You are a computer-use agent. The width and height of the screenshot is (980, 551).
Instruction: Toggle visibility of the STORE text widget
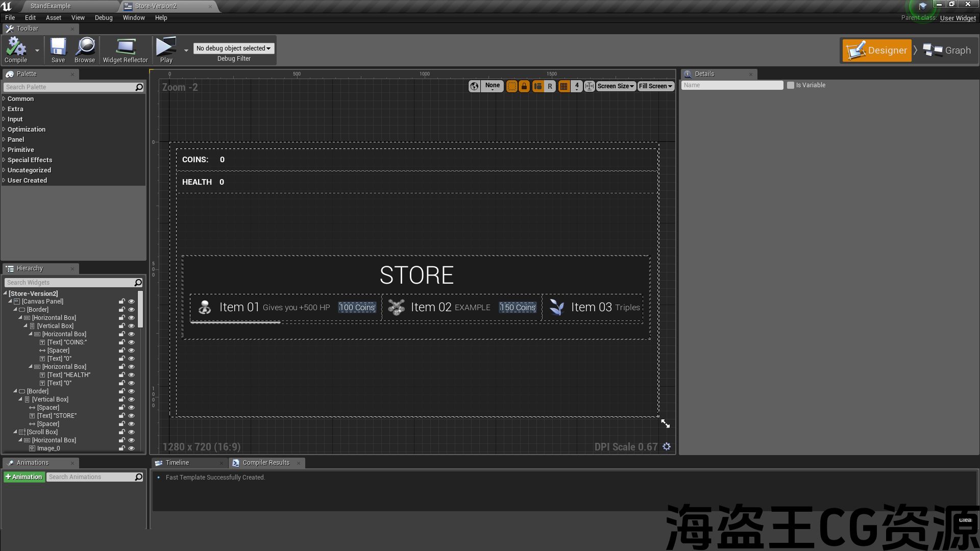[131, 416]
